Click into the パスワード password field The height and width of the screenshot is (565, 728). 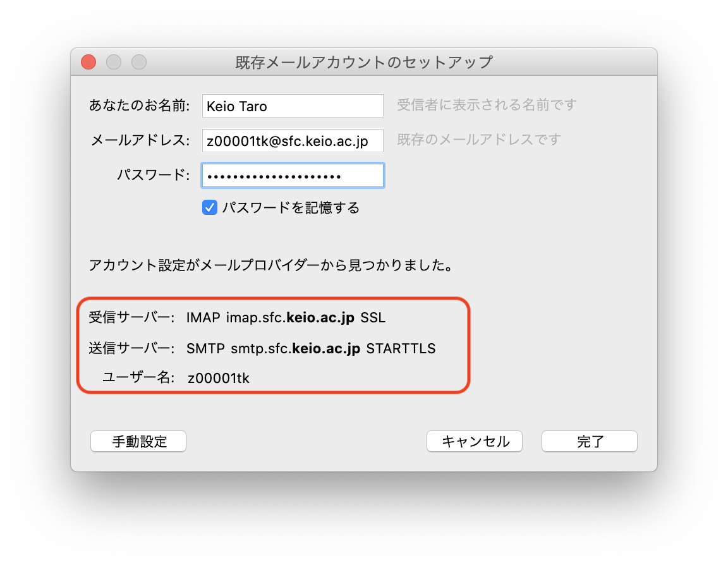coord(293,176)
